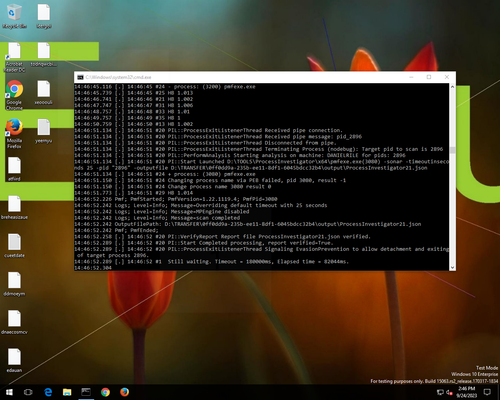Click the 'Message=scan completed' console line
Screen dimensions: 500x400
157,218
